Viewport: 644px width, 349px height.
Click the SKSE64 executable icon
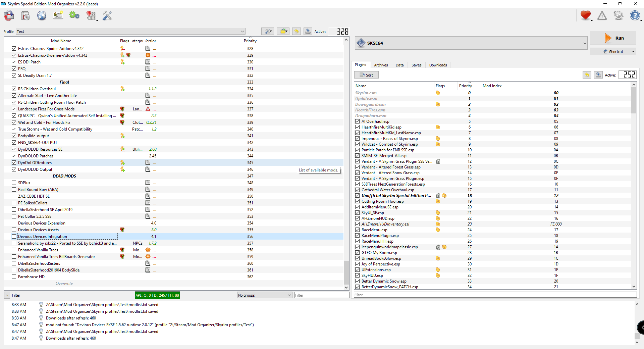[361, 43]
